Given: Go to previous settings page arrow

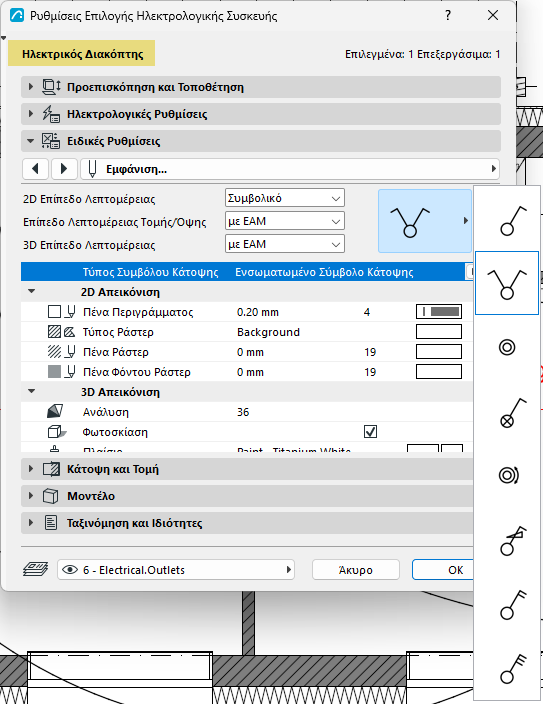Looking at the screenshot, I should (x=35, y=169).
